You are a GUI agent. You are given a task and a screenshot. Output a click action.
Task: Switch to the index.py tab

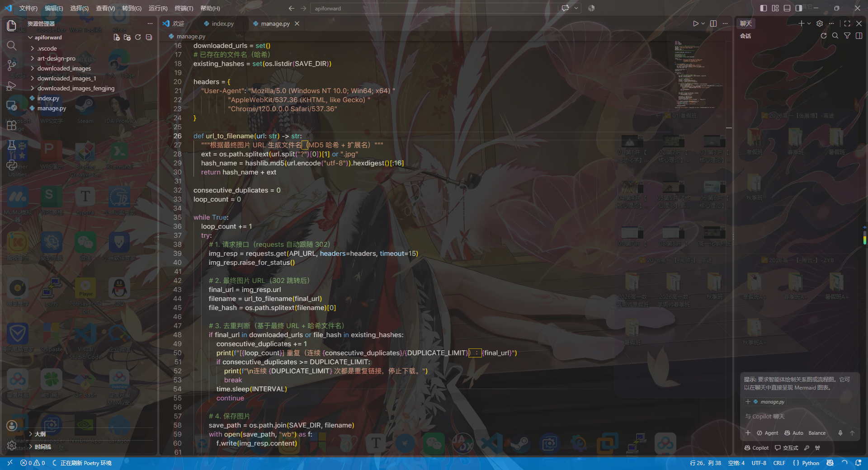(219, 23)
